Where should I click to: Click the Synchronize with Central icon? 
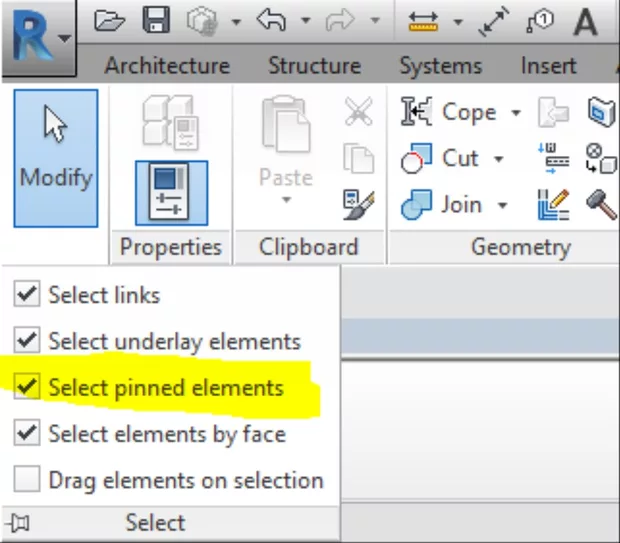tap(202, 21)
